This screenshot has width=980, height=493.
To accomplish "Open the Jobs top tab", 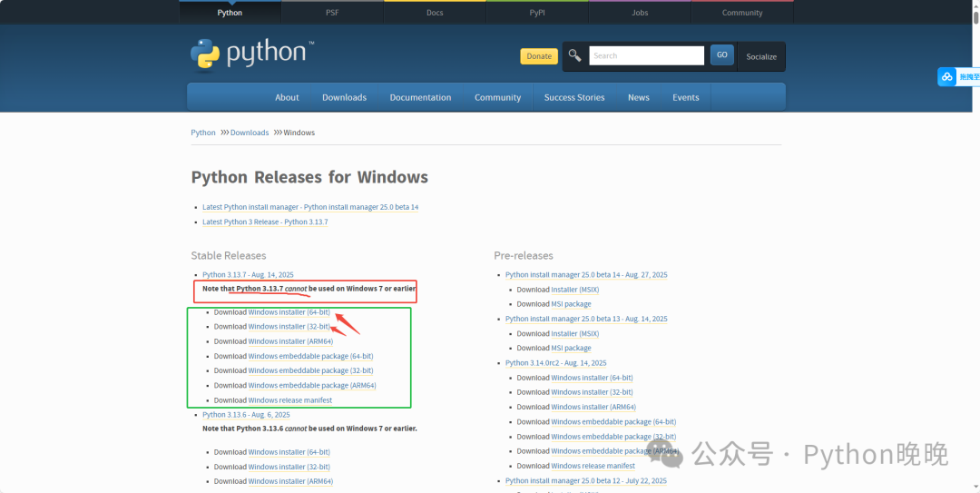I will click(640, 13).
